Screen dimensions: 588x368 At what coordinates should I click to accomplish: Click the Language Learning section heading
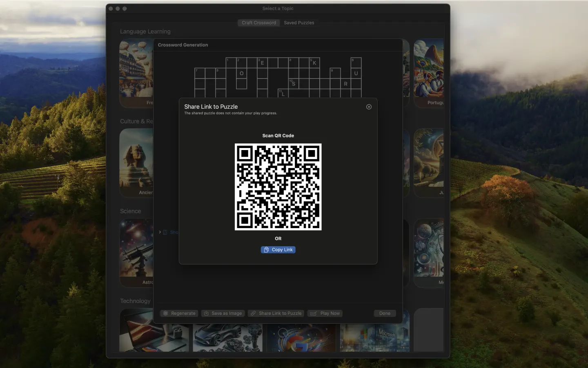tap(145, 31)
